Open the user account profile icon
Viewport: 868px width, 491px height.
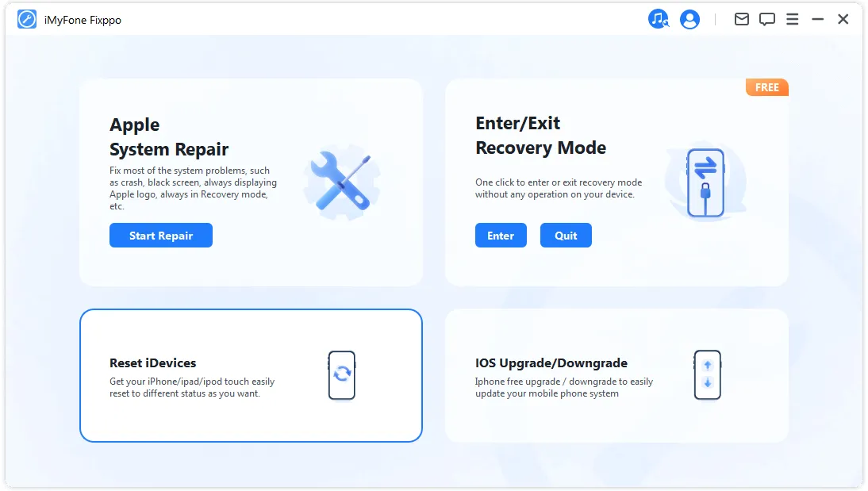pos(689,19)
